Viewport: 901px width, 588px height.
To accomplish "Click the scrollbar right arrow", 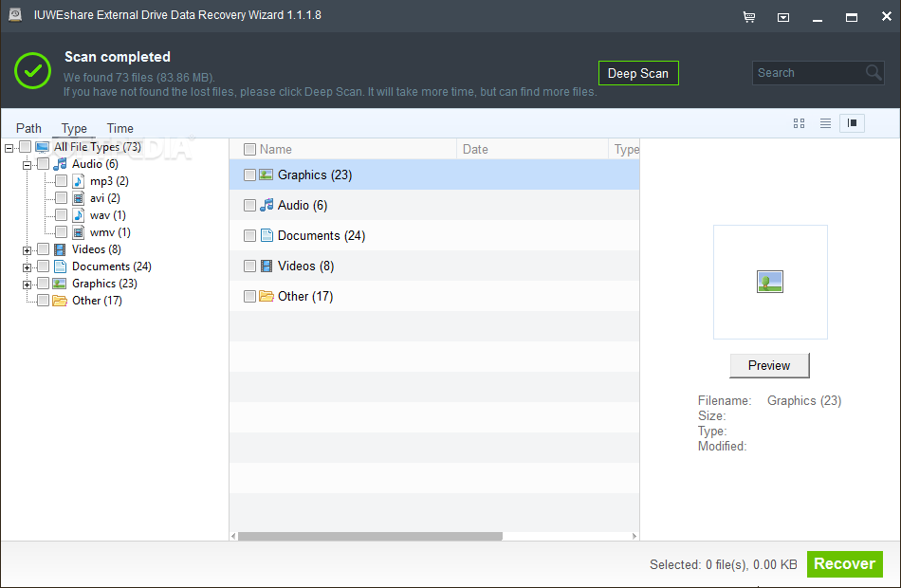I will tap(634, 536).
